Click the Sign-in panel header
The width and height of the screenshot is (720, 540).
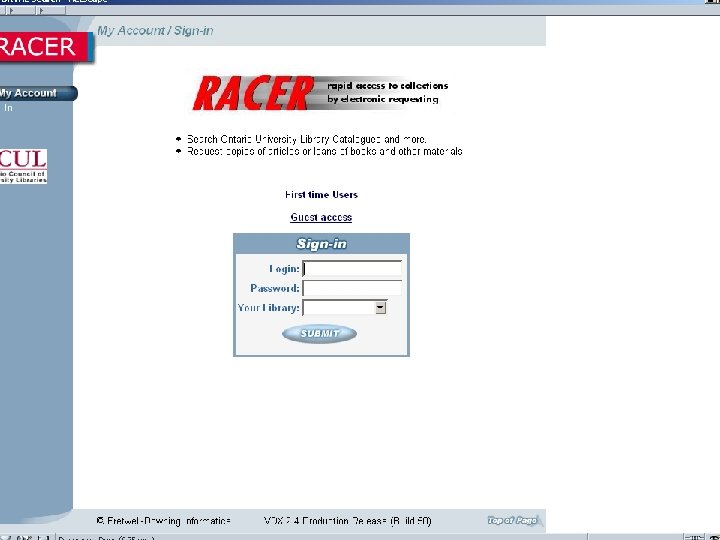click(321, 244)
